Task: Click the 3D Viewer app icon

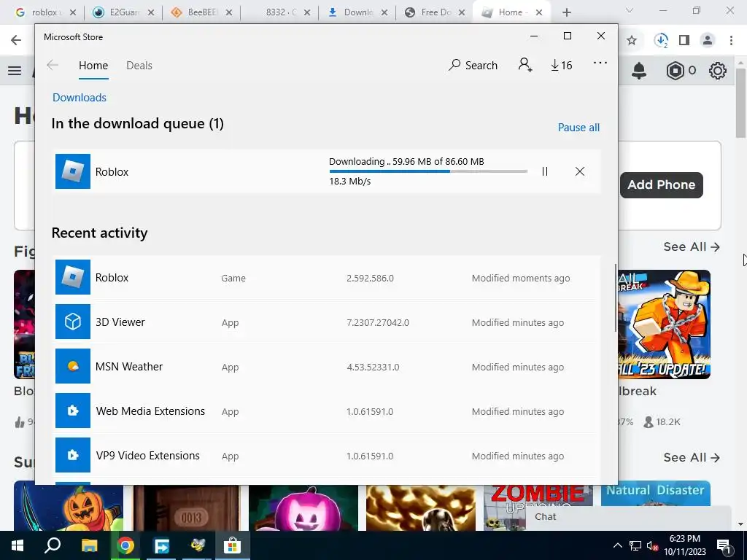Action: point(73,322)
